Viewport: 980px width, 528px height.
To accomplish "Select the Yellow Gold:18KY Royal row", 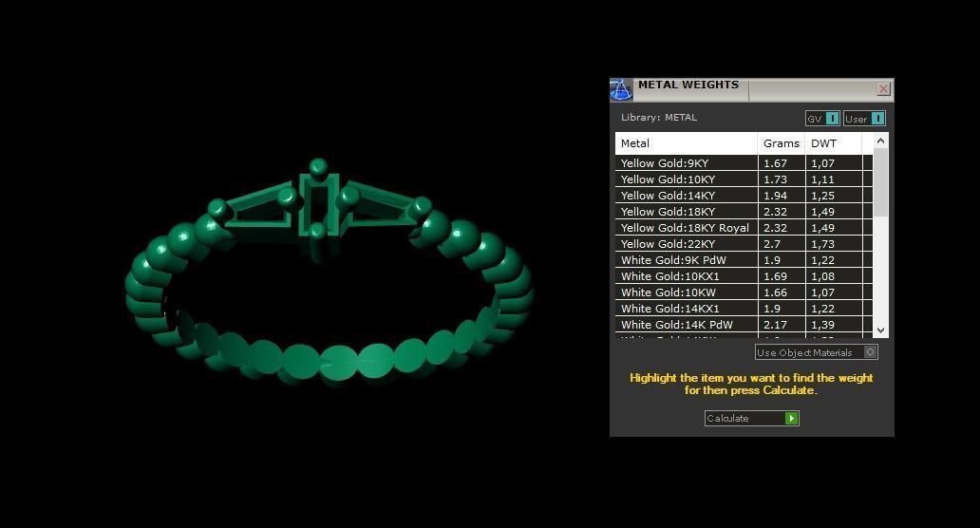I will (x=744, y=228).
